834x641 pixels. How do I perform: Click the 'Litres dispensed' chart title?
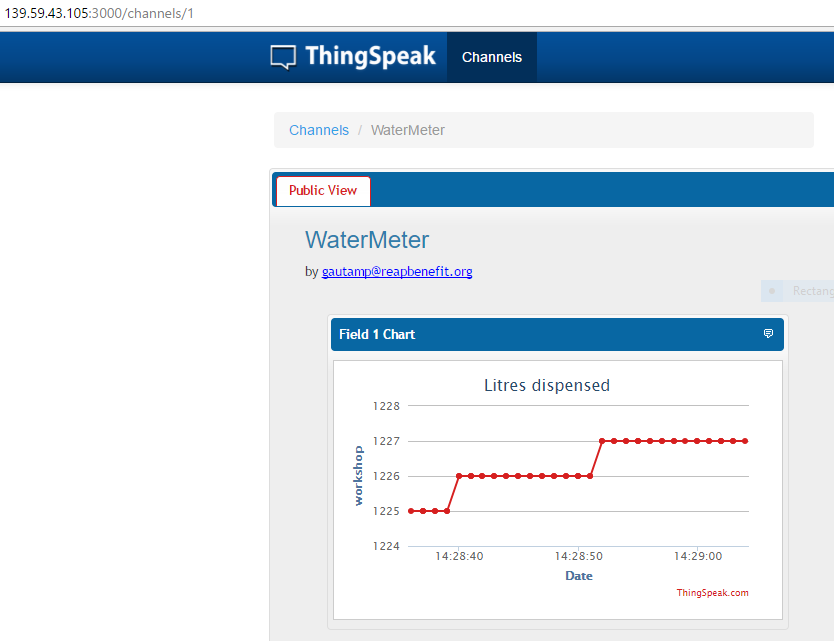547,385
